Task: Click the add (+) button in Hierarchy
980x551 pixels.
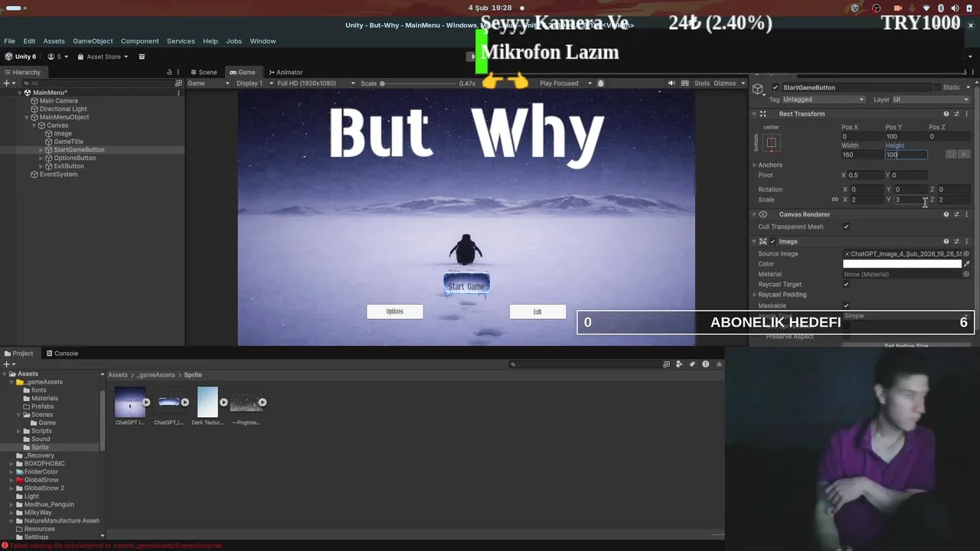Action: [x=6, y=83]
